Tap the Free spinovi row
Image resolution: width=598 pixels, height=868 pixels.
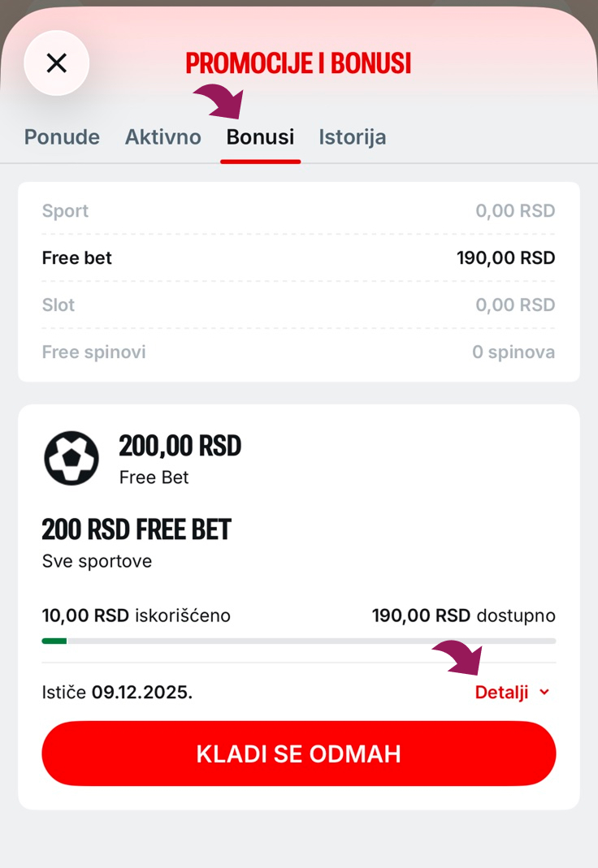click(298, 352)
